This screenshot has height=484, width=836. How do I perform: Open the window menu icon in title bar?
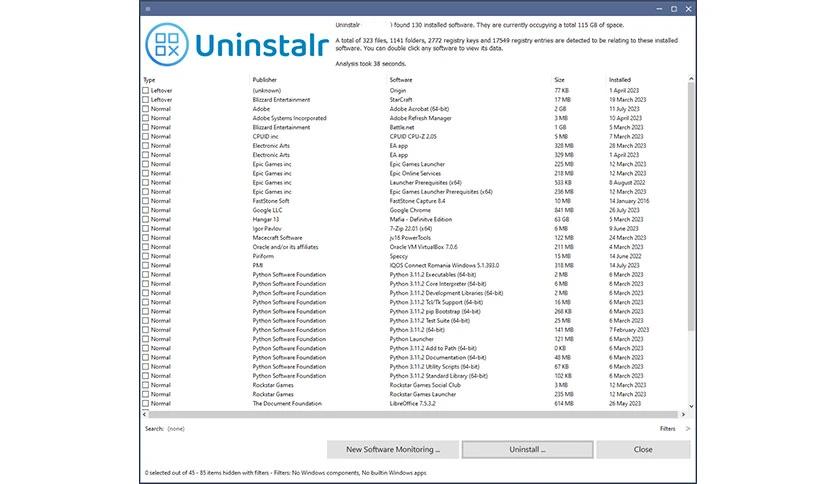[x=148, y=9]
